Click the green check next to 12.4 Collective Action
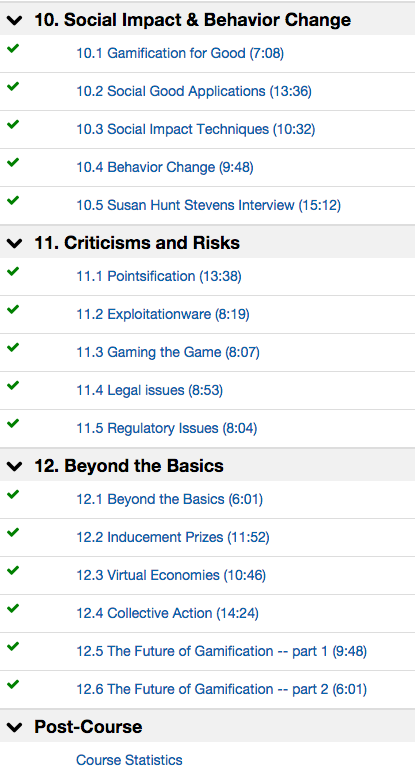 point(13,609)
